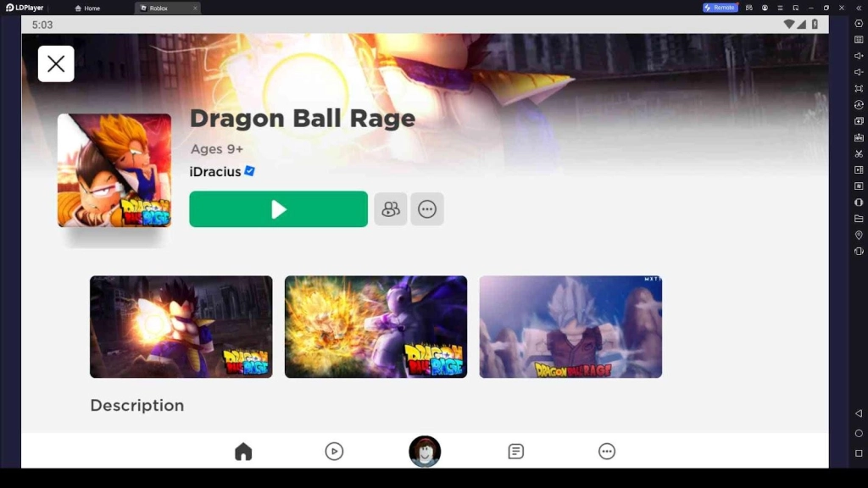
Task: Click the Dragon Ball Rage title
Action: 303,119
